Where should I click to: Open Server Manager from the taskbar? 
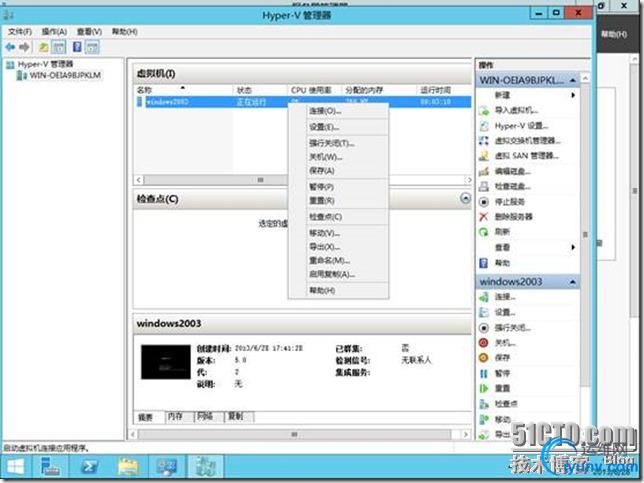tap(51, 467)
